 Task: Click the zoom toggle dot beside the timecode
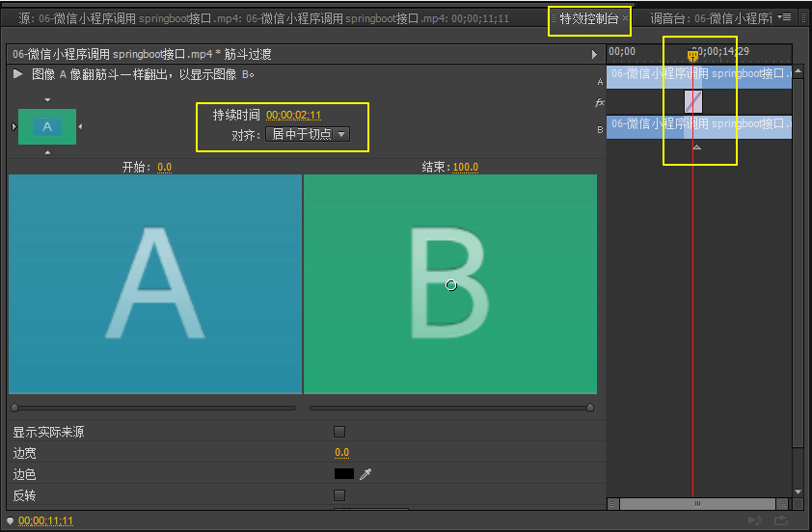tap(10, 521)
